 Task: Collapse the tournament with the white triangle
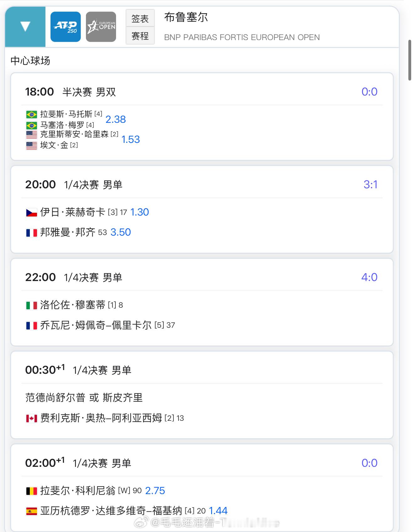25,27
